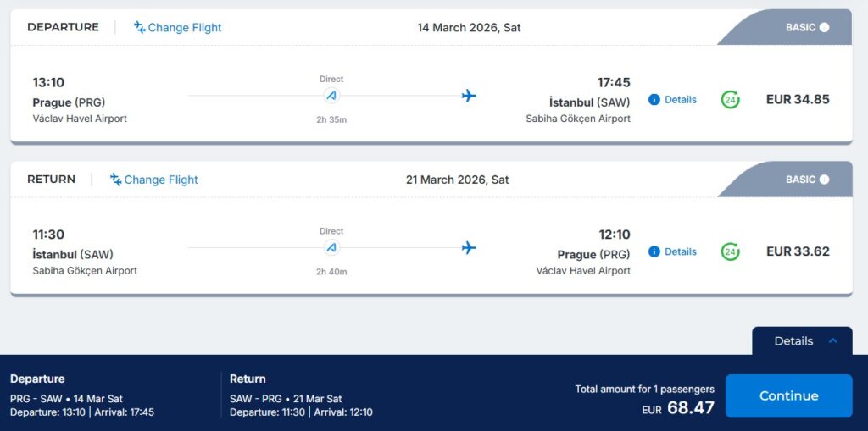Image resolution: width=868 pixels, height=431 pixels.
Task: Click the airline logo on return flight
Action: click(331, 247)
